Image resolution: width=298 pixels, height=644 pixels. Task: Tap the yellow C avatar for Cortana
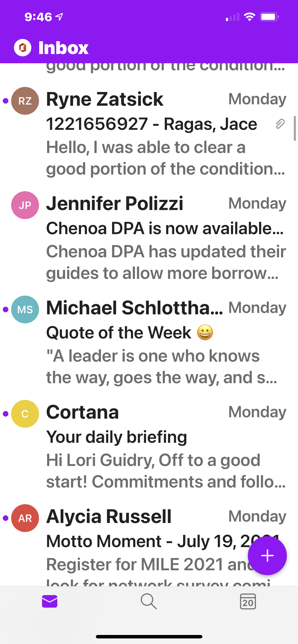click(x=25, y=414)
